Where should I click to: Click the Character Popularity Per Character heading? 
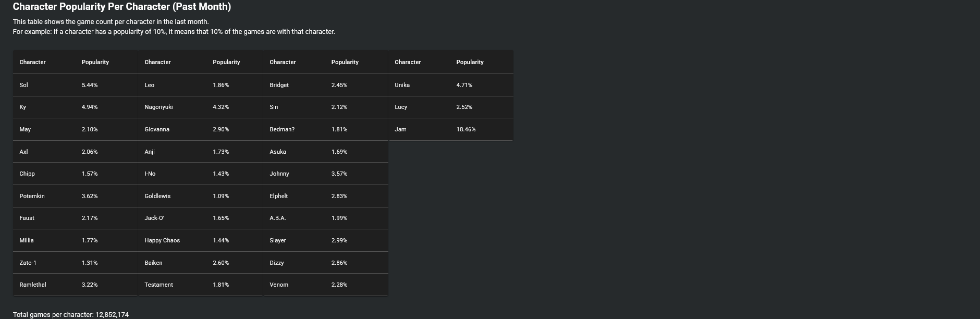click(x=122, y=7)
